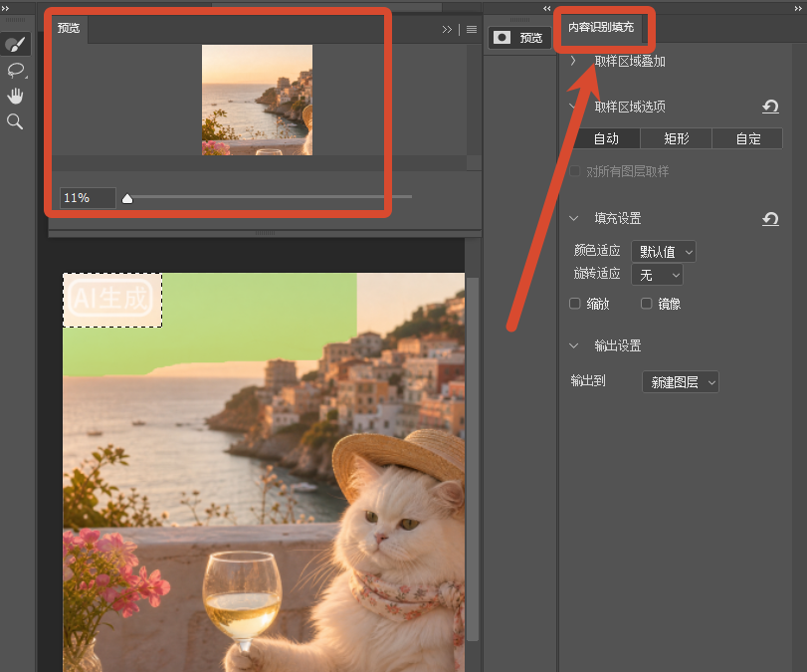Expand toolbar with top-left double arrows
807x672 pixels.
click(5, 8)
